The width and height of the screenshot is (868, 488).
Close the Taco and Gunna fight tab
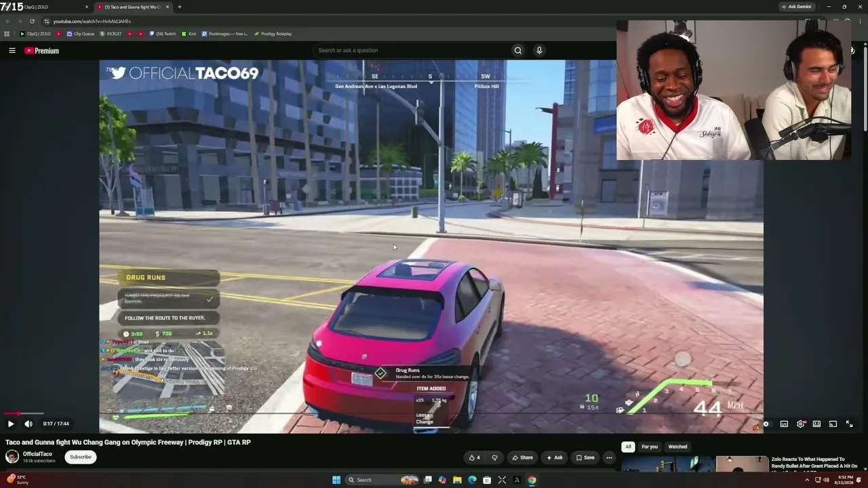167,7
